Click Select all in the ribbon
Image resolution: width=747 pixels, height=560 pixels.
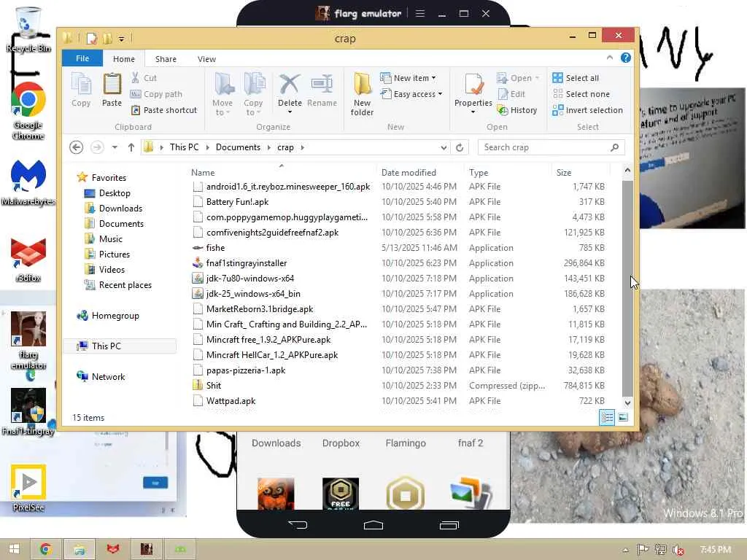click(576, 77)
